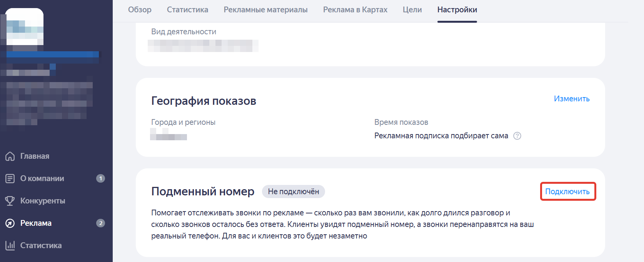Click the active Настройки tab
Screen dimensions: 644x262
point(457,10)
